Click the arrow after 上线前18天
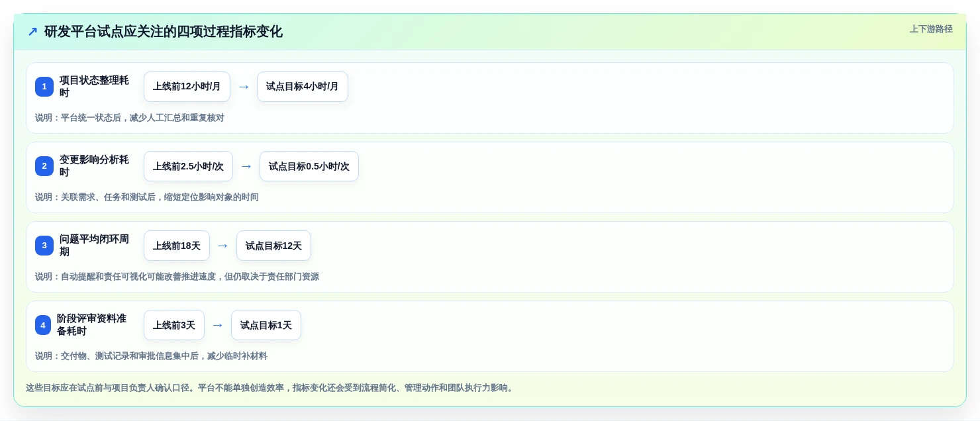 223,246
